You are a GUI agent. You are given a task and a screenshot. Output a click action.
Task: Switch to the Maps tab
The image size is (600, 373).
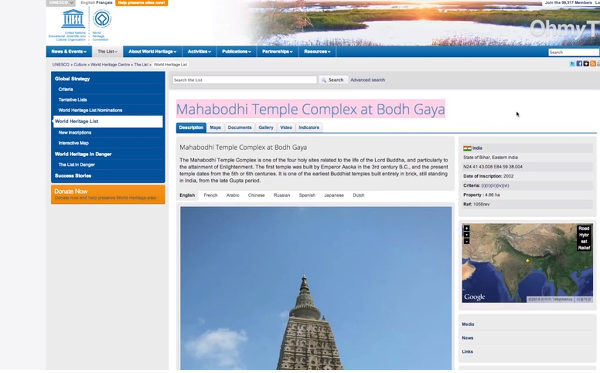pyautogui.click(x=215, y=127)
